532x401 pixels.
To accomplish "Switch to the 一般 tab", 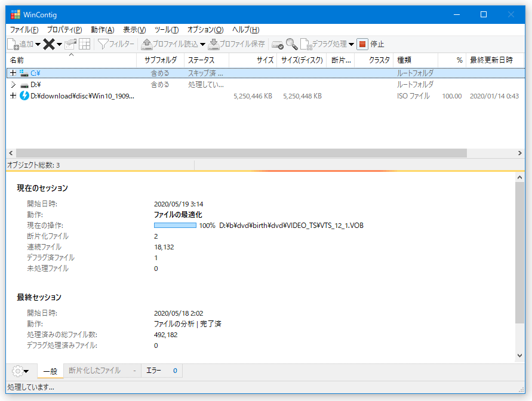I will pos(51,371).
